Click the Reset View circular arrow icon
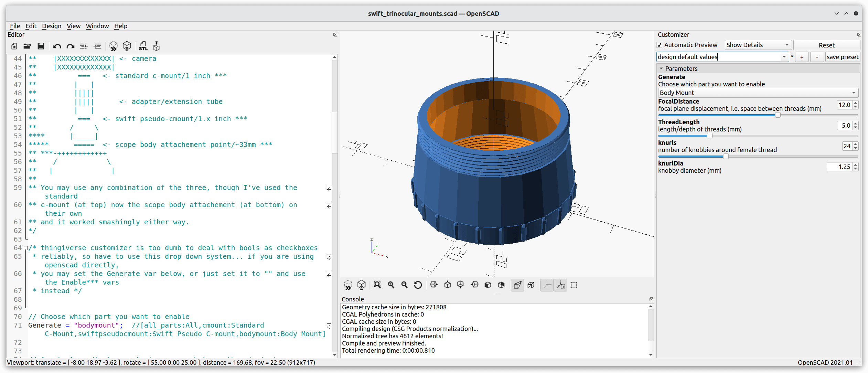Image resolution: width=868 pixels, height=373 pixels. (418, 285)
